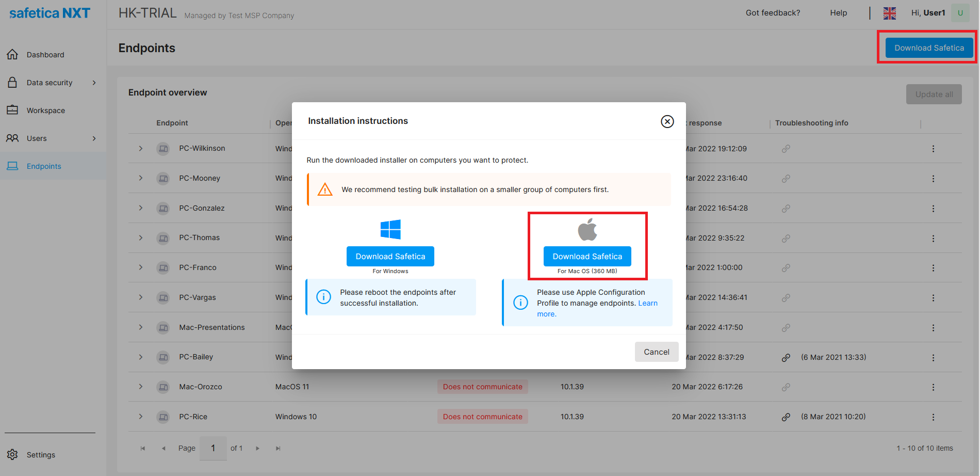Open Dashboard in sidebar
The width and height of the screenshot is (980, 476).
point(45,55)
